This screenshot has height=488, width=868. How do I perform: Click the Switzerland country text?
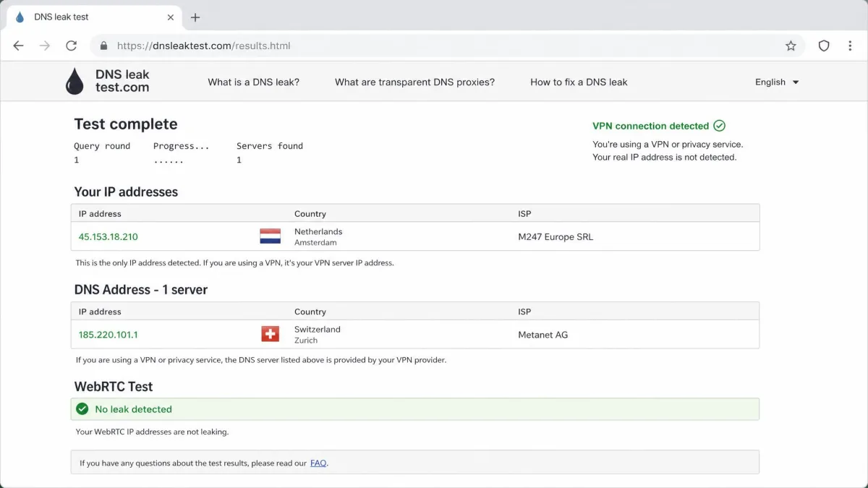pyautogui.click(x=318, y=329)
